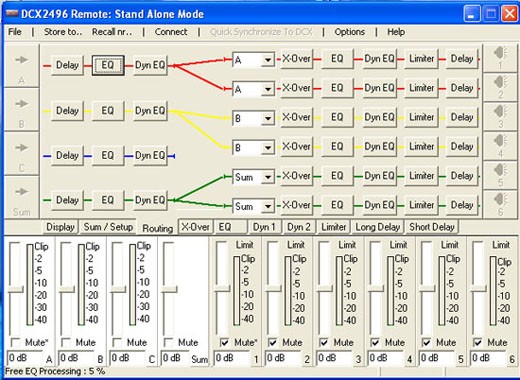
Task: Open the Options menu
Action: coord(350,32)
